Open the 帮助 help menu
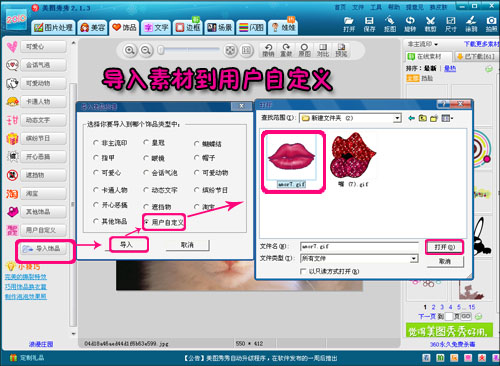Image resolution: width=500 pixels, height=366 pixels. (394, 7)
